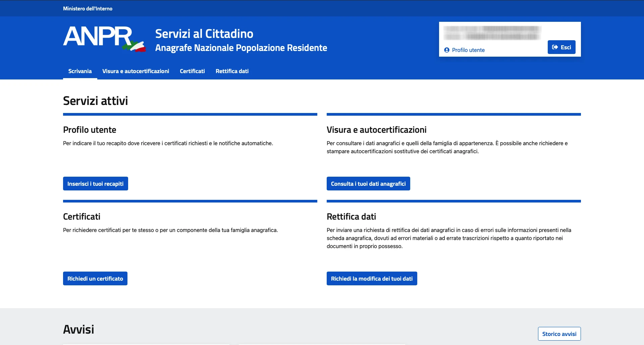Switch to the Certificati tab
The width and height of the screenshot is (644, 345).
192,71
